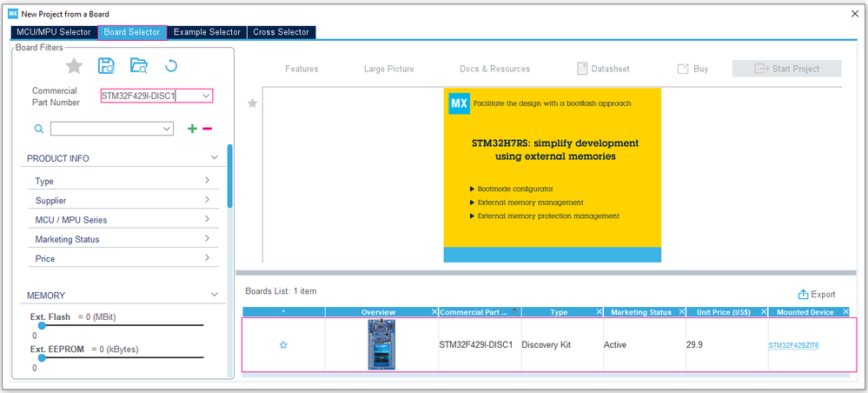The height and width of the screenshot is (393, 868).
Task: Open Docs & Resources
Action: [495, 69]
